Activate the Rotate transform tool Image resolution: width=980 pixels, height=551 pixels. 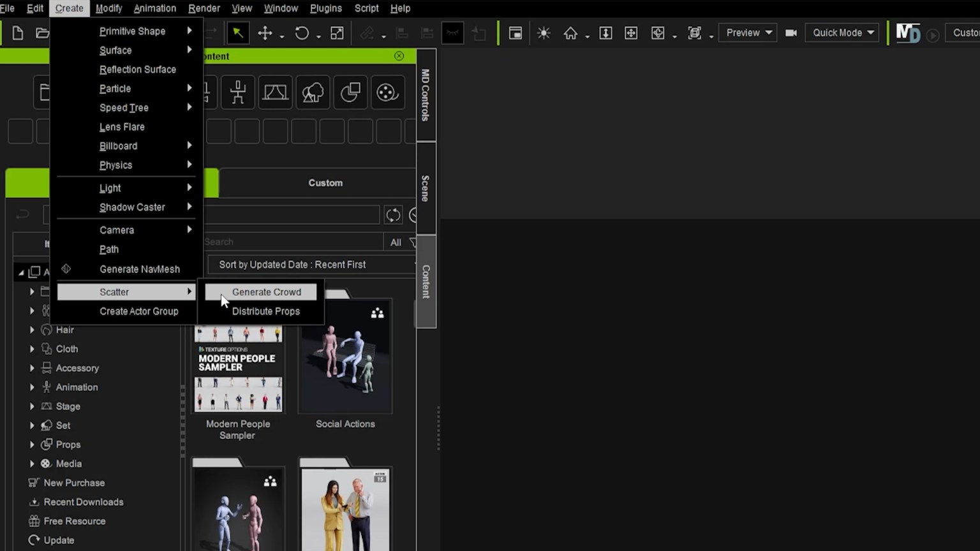[302, 33]
